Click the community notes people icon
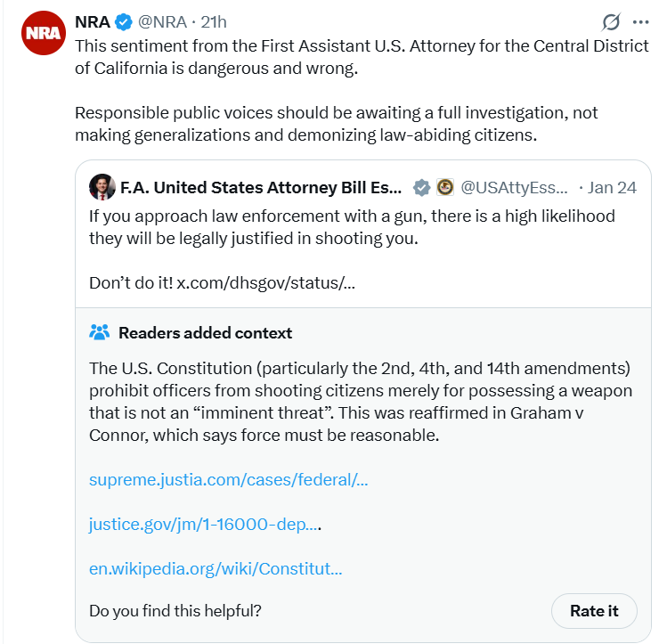 click(x=100, y=333)
